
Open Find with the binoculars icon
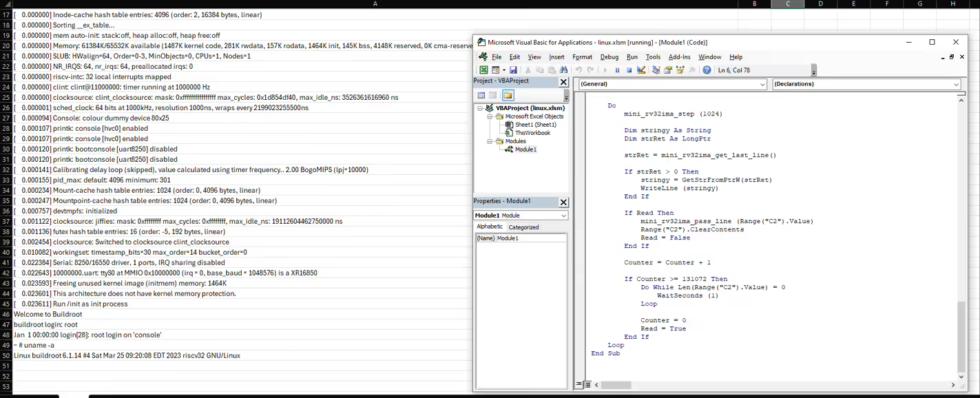point(564,70)
